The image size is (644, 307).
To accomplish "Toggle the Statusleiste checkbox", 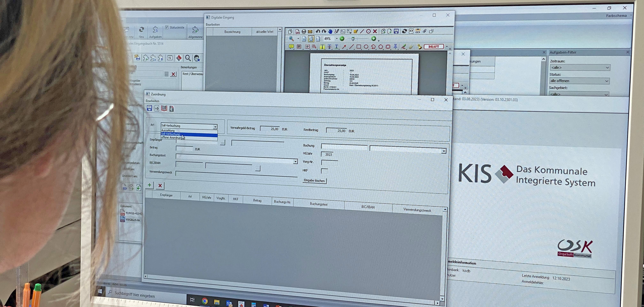I will pyautogui.click(x=167, y=27).
